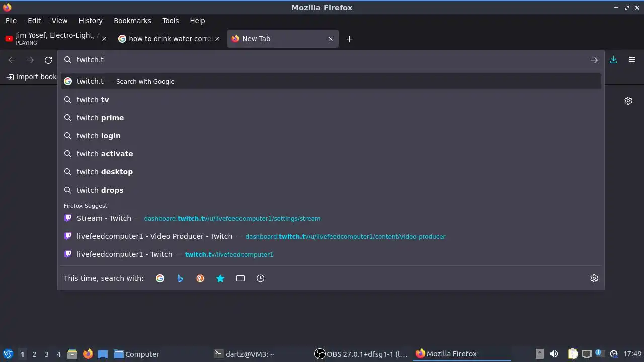Open the Edit menu
This screenshot has height=362, width=644.
[34, 21]
